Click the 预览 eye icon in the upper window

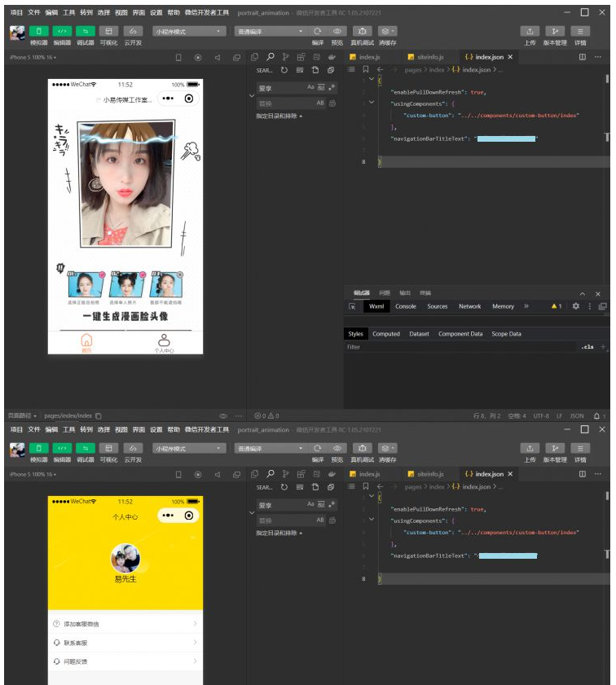[337, 31]
